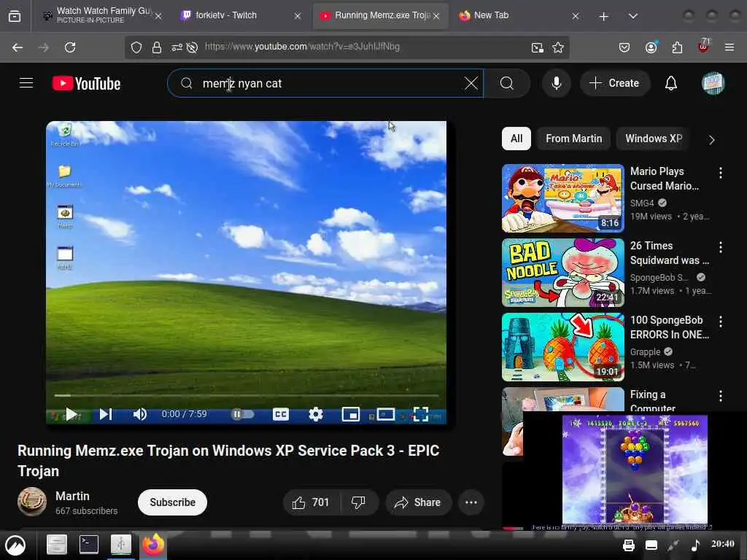Open Firefox application menu
The height and width of the screenshot is (560, 747).
(729, 47)
